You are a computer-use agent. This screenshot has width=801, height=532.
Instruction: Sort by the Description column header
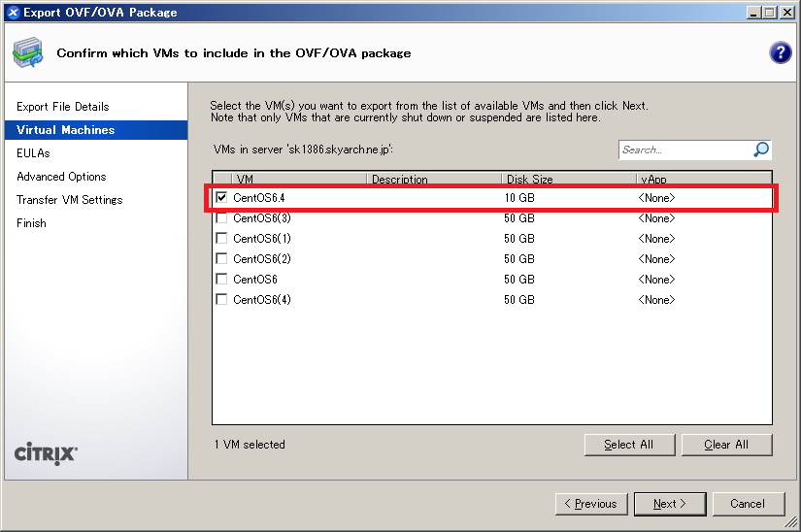[434, 180]
